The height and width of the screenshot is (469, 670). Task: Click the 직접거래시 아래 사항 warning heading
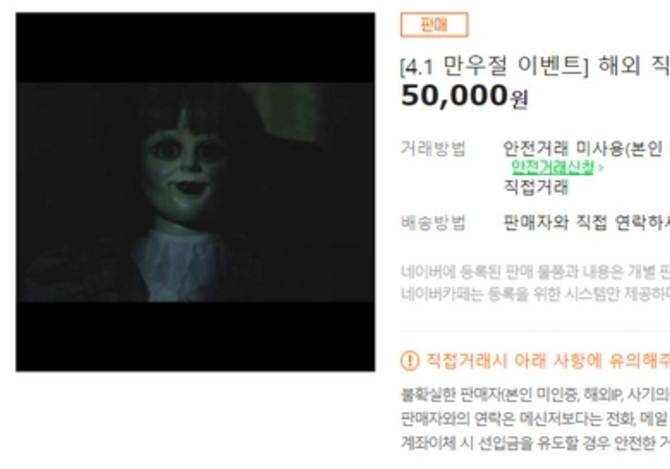tap(548, 361)
